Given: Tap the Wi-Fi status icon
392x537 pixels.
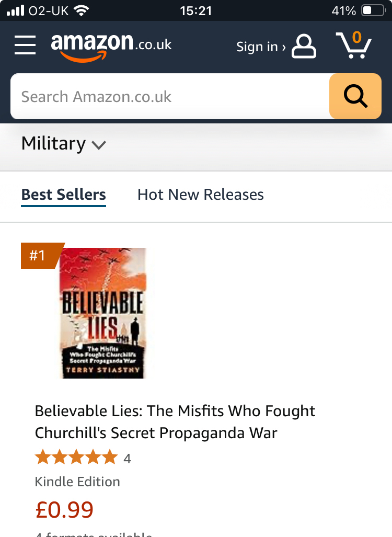Looking at the screenshot, I should click(x=81, y=10).
